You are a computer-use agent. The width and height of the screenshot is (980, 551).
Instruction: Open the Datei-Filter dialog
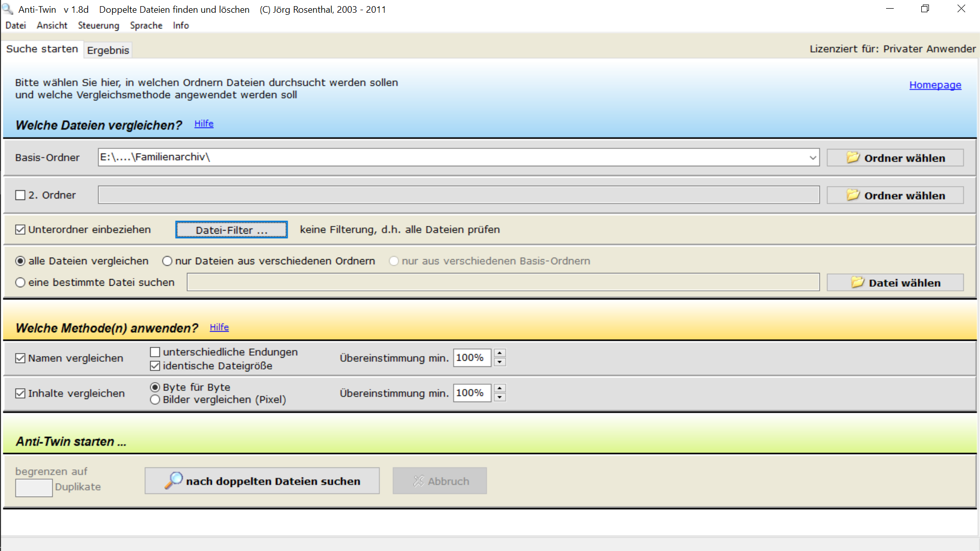point(231,230)
